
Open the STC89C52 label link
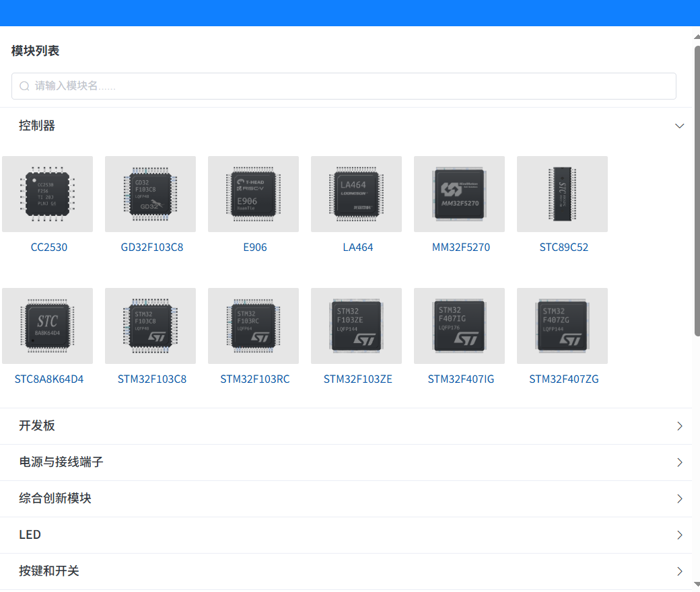tap(564, 247)
